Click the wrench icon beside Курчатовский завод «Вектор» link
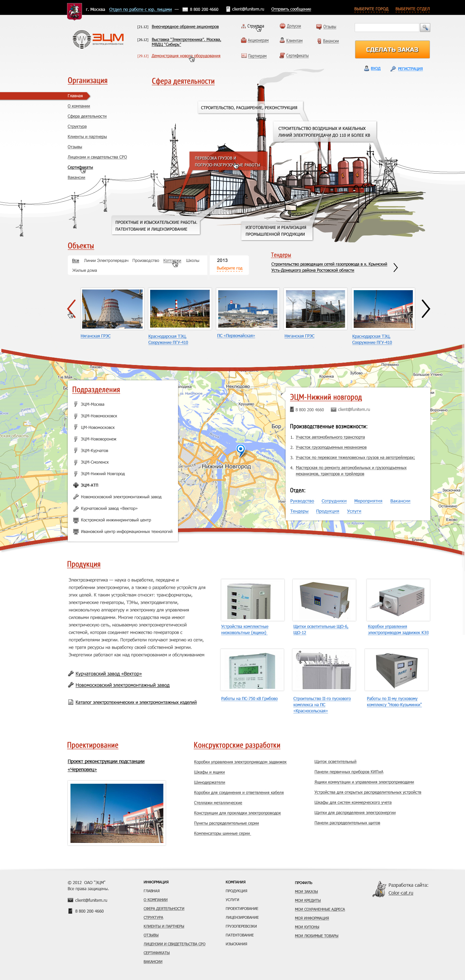The width and height of the screenshot is (465, 980). (70, 674)
